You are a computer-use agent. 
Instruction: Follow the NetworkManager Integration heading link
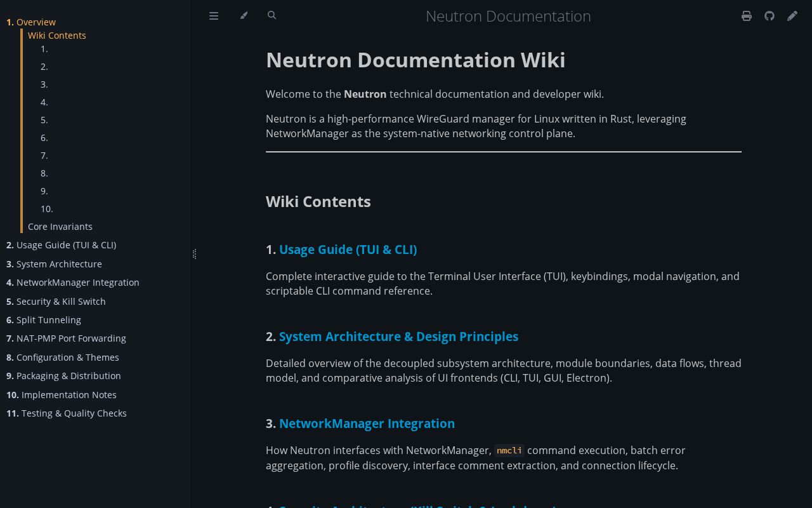[x=367, y=424]
